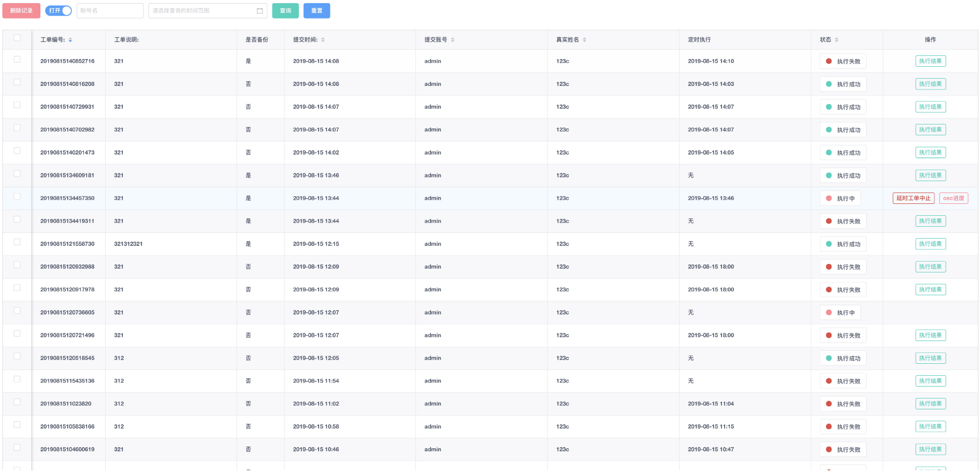This screenshot has height=473, width=980.
Task: Sort by 提交时间 column arrows
Action: point(323,40)
